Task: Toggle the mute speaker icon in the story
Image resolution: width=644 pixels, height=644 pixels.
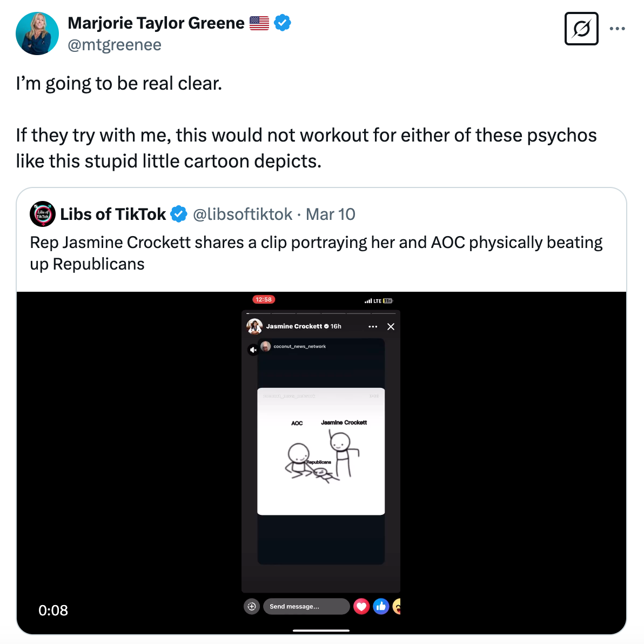Action: click(x=253, y=350)
